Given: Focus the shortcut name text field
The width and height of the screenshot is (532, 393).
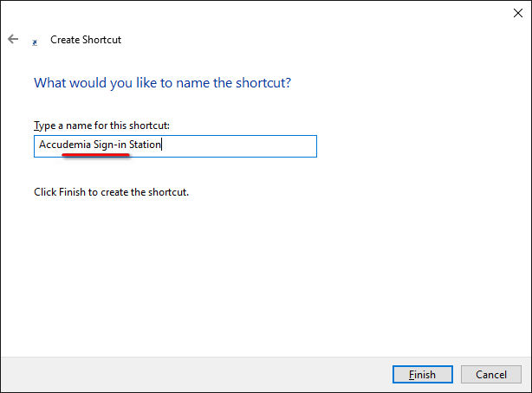Looking at the screenshot, I should 175,146.
